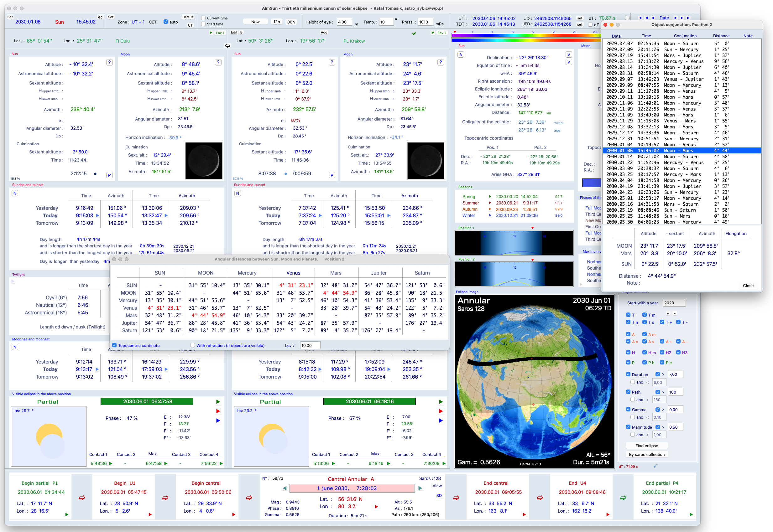
Task: Select the 2029.07.19 Mars - Jupiter conjunction row
Action: [x=682, y=55]
